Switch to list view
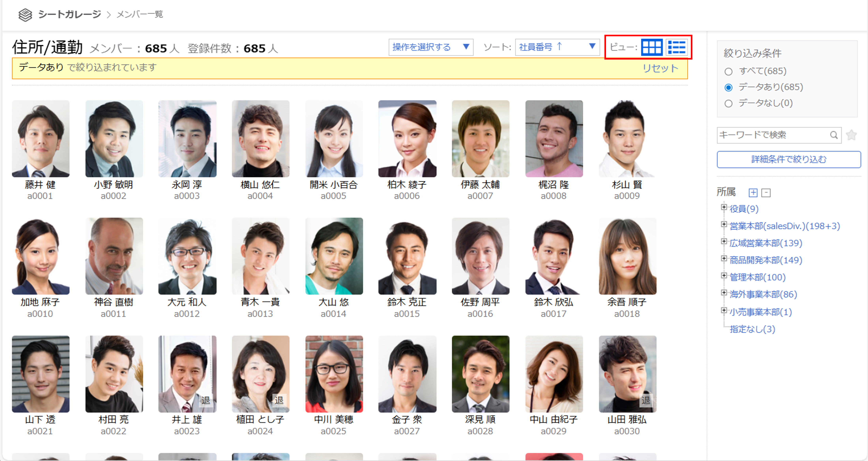Viewport: 868px width, 461px height. click(x=677, y=47)
